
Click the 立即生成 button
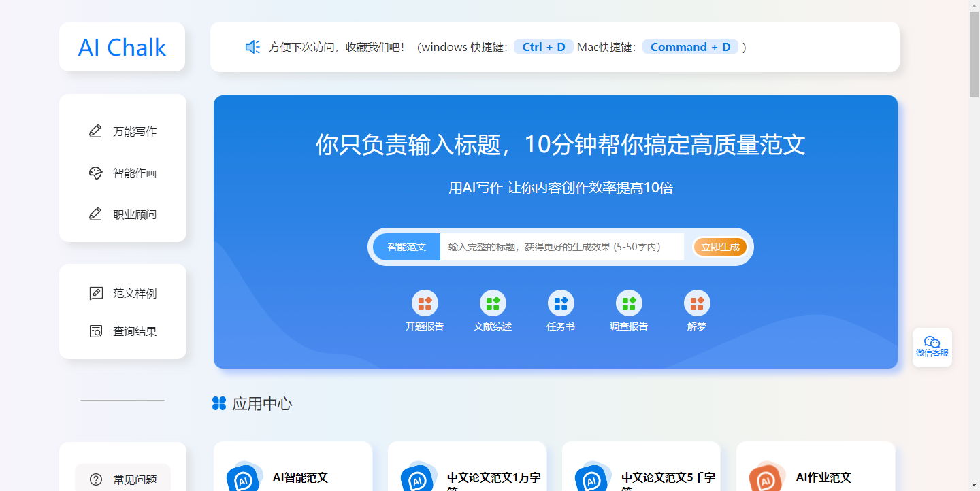point(720,247)
